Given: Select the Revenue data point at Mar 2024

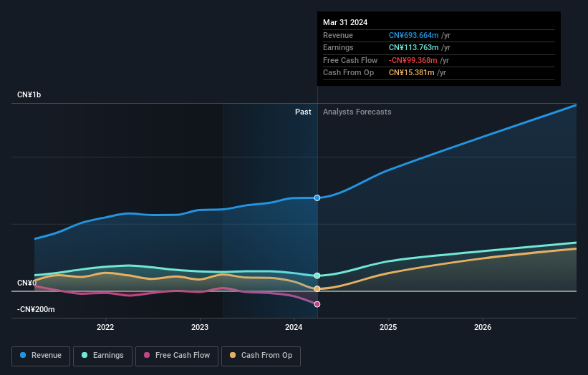Looking at the screenshot, I should point(317,198).
